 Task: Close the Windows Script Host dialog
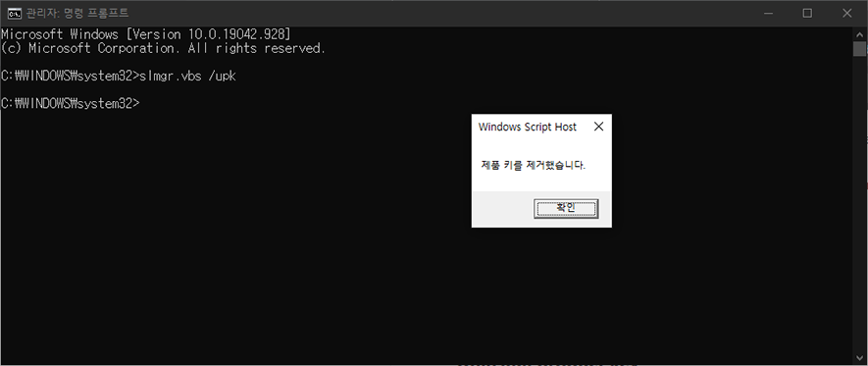[x=598, y=127]
